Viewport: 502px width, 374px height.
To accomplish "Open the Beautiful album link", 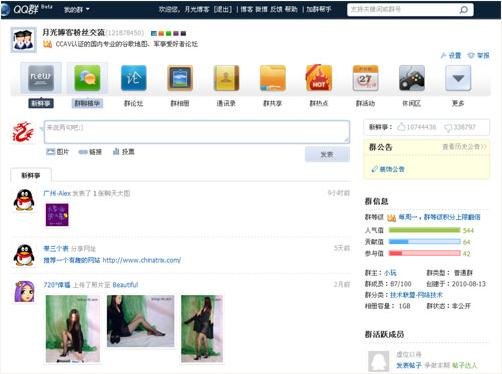I will 125,285.
